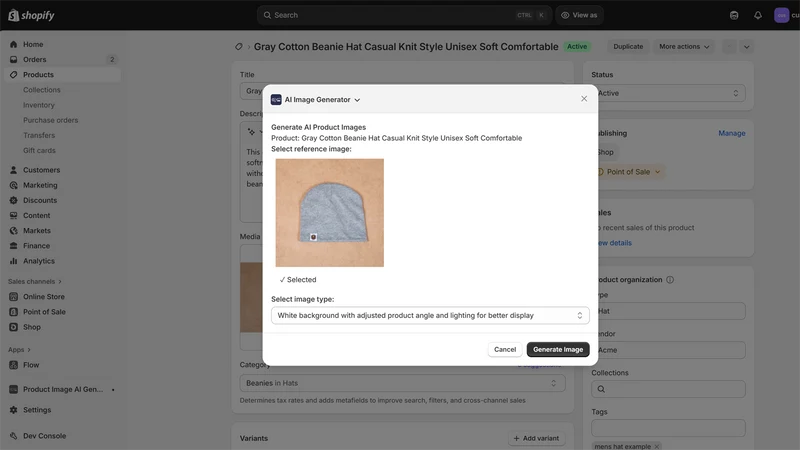
Task: Open the Select image type dropdown
Action: 430,315
